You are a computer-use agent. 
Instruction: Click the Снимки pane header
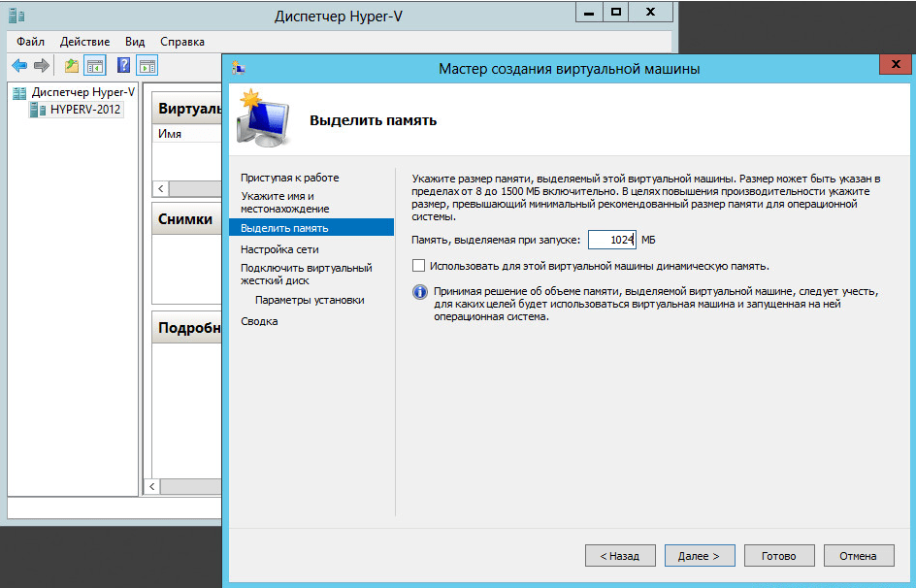[185, 219]
